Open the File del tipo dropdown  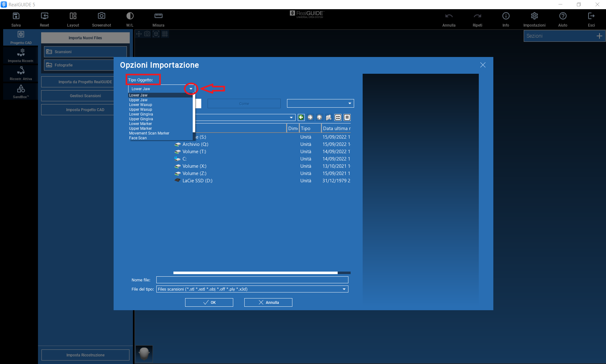click(344, 289)
